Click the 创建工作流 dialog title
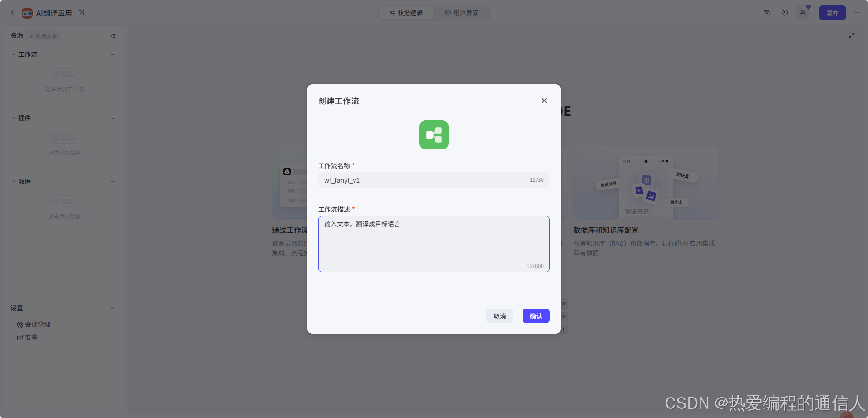The width and height of the screenshot is (868, 418). [339, 101]
